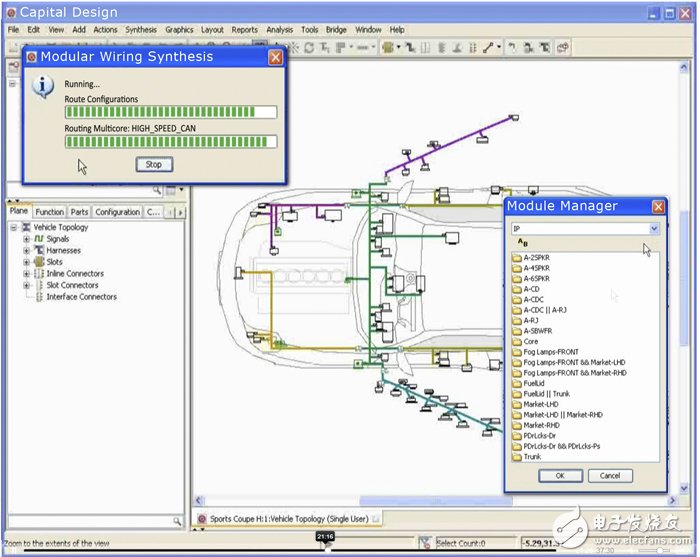Click the Harnesses icon in the tree
The height and width of the screenshot is (557, 700).
click(39, 251)
